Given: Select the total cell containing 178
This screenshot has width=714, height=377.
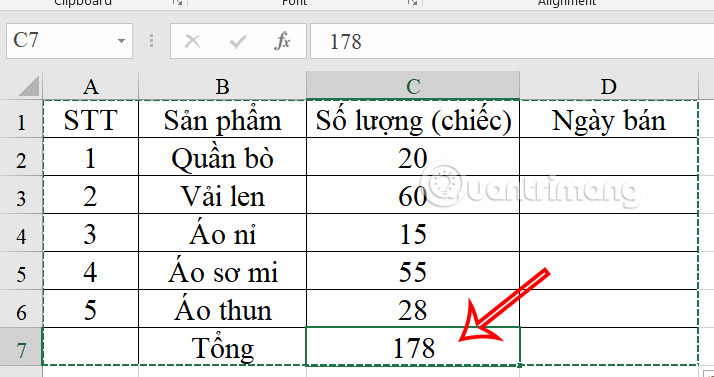Looking at the screenshot, I should point(413,346).
